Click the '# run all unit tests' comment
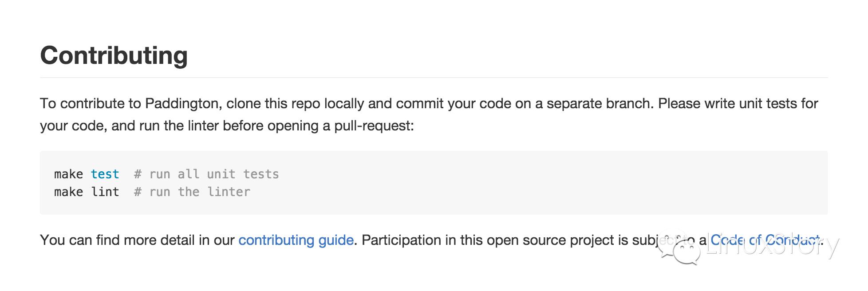 point(206,174)
